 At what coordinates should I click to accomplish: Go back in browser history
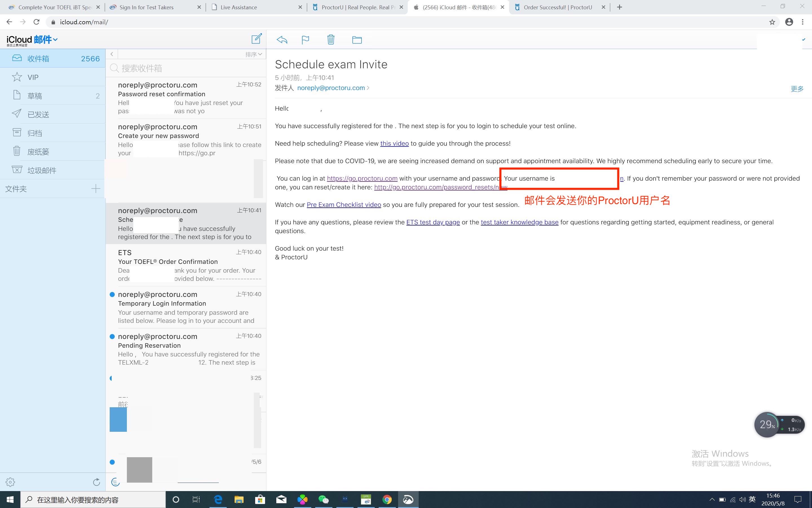(x=9, y=22)
